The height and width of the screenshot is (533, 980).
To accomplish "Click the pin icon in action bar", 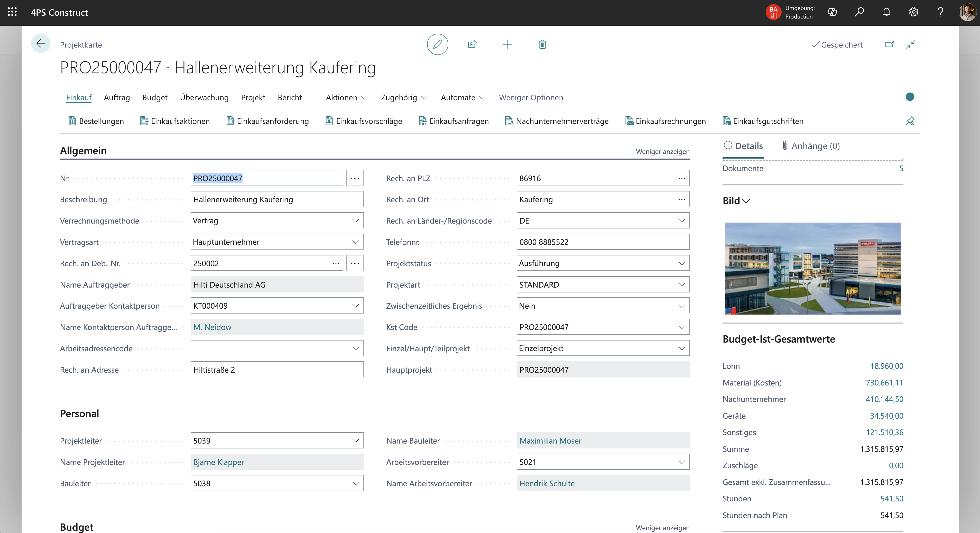I will point(910,121).
